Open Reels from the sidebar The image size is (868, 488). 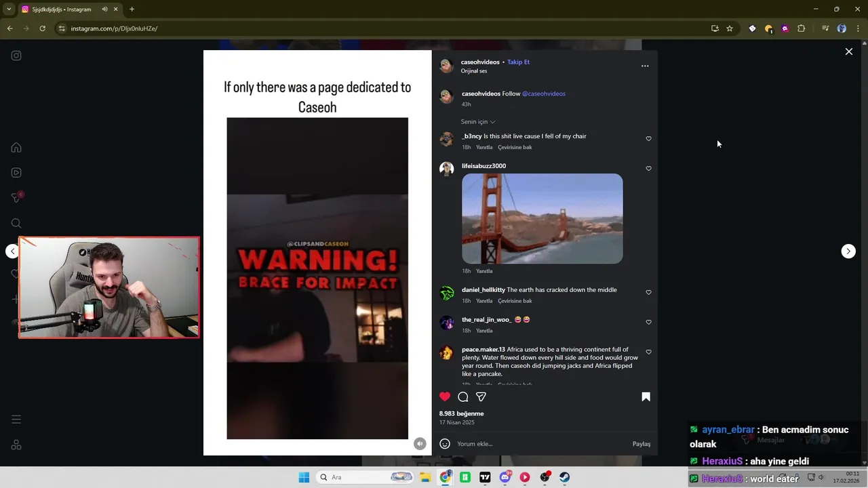click(16, 173)
